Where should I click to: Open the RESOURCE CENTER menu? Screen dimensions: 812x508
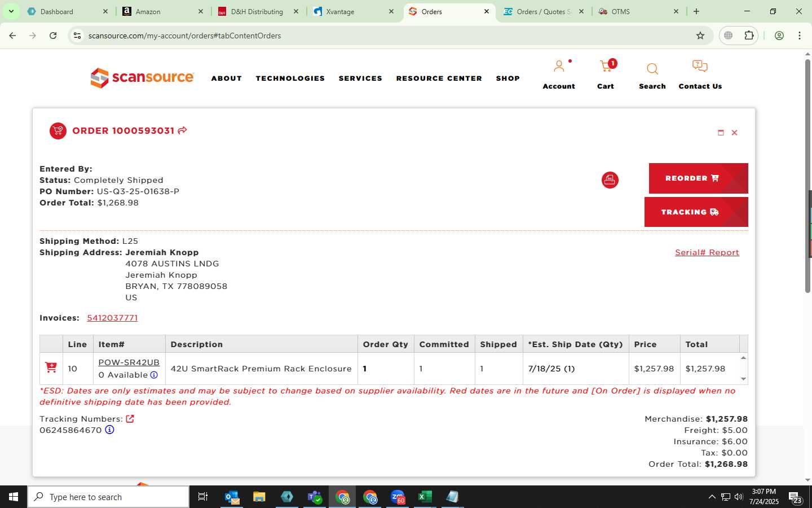pos(439,78)
